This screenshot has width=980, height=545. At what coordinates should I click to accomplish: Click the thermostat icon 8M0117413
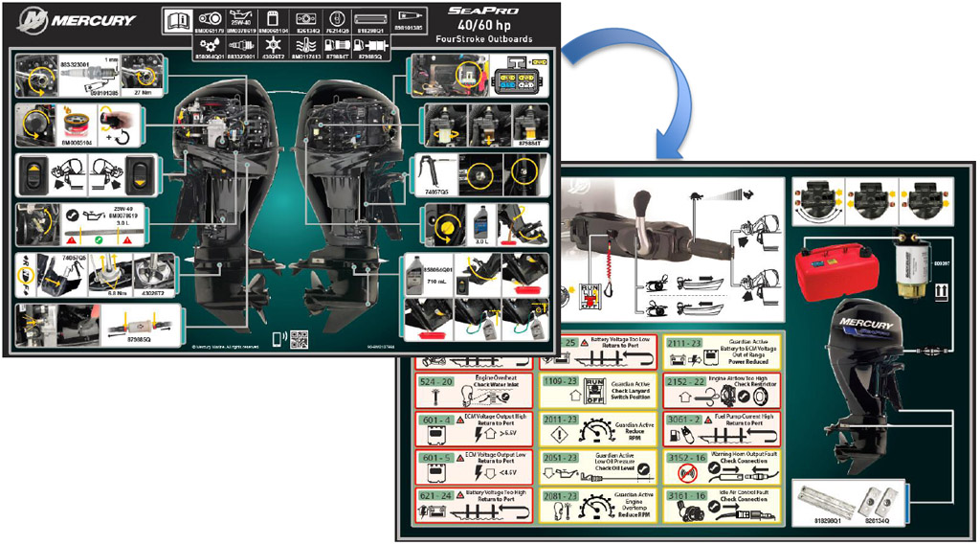(305, 45)
